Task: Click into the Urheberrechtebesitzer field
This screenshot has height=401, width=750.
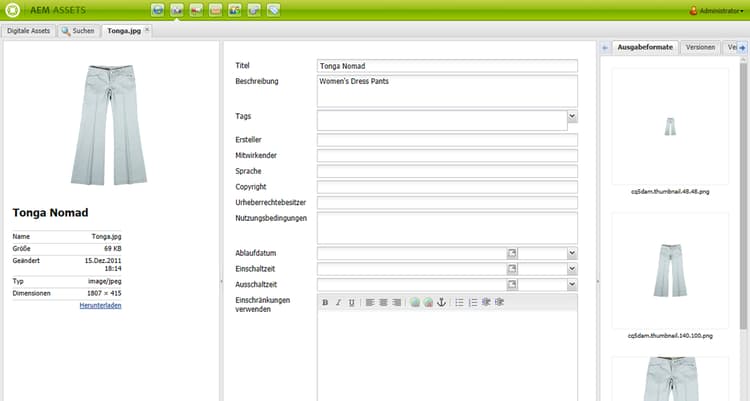Action: (447, 203)
